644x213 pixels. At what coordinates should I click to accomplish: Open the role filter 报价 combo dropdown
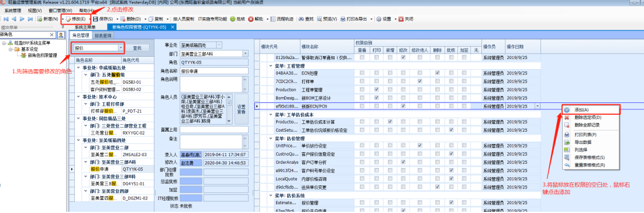click(120, 48)
